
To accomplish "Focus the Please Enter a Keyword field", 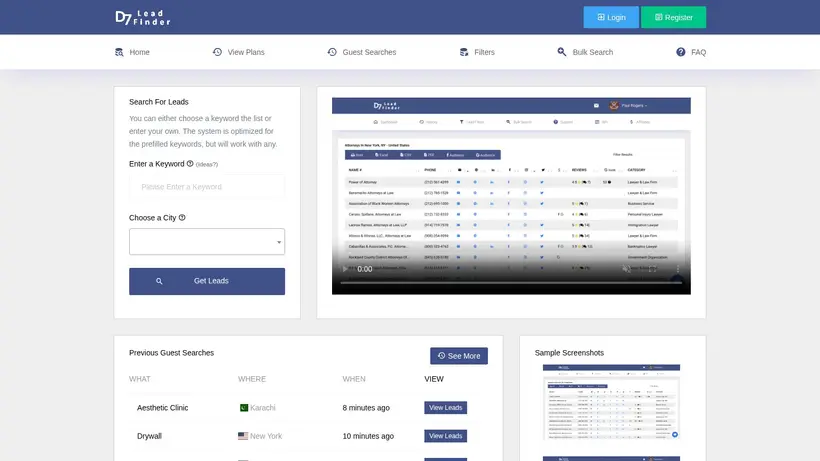I will [x=207, y=187].
